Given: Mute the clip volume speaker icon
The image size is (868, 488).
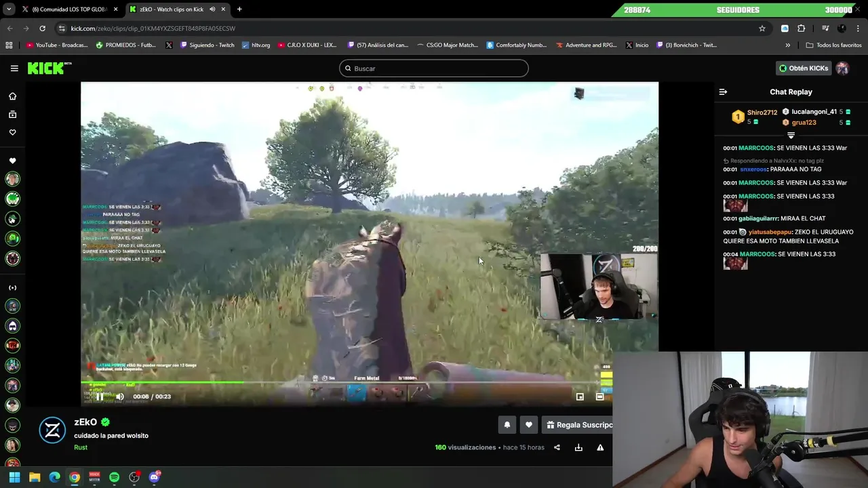Looking at the screenshot, I should click(x=120, y=396).
